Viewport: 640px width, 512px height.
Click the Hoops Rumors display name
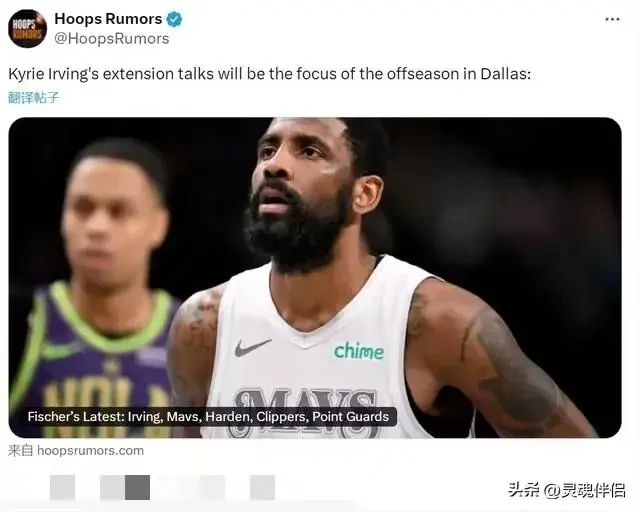pyautogui.click(x=108, y=19)
